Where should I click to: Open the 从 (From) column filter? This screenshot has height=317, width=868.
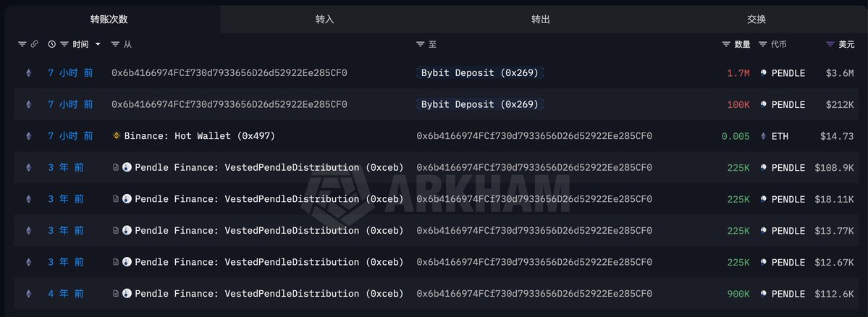pos(116,45)
